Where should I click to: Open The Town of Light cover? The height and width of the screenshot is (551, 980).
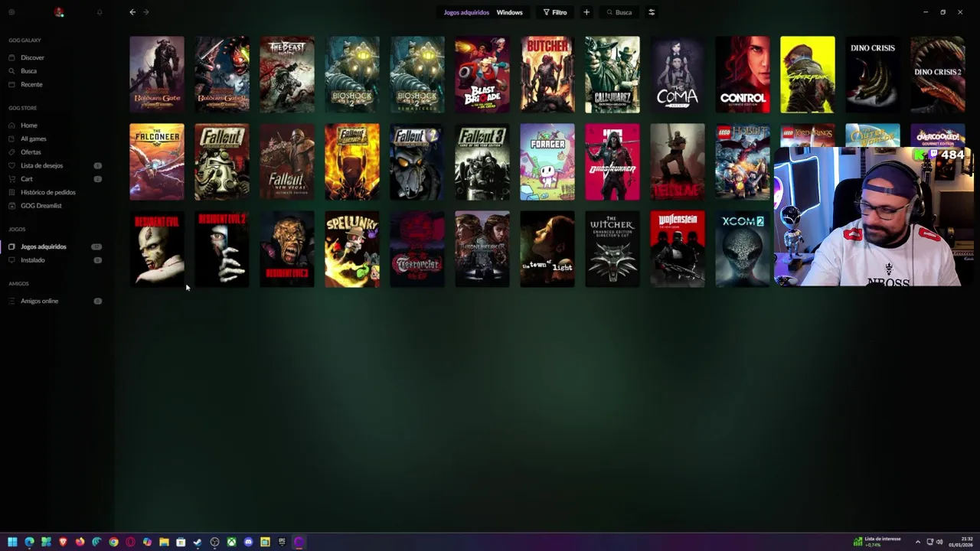pyautogui.click(x=547, y=249)
